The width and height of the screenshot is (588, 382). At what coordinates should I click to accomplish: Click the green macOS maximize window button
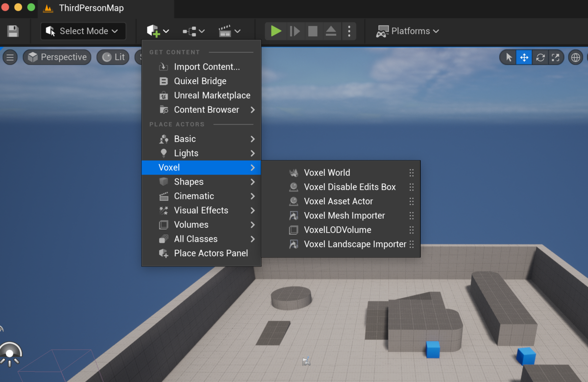coord(31,7)
